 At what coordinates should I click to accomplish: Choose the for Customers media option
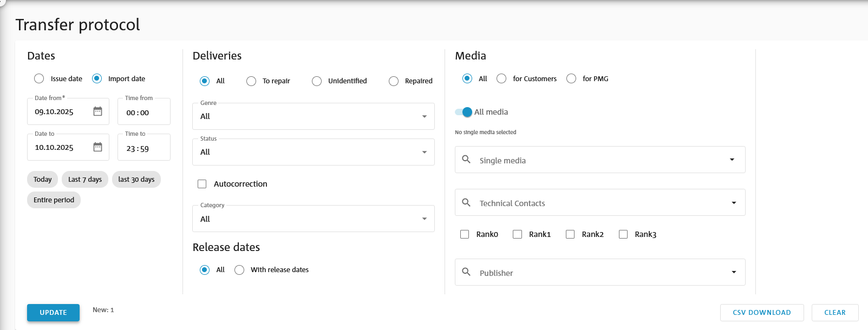click(x=502, y=78)
